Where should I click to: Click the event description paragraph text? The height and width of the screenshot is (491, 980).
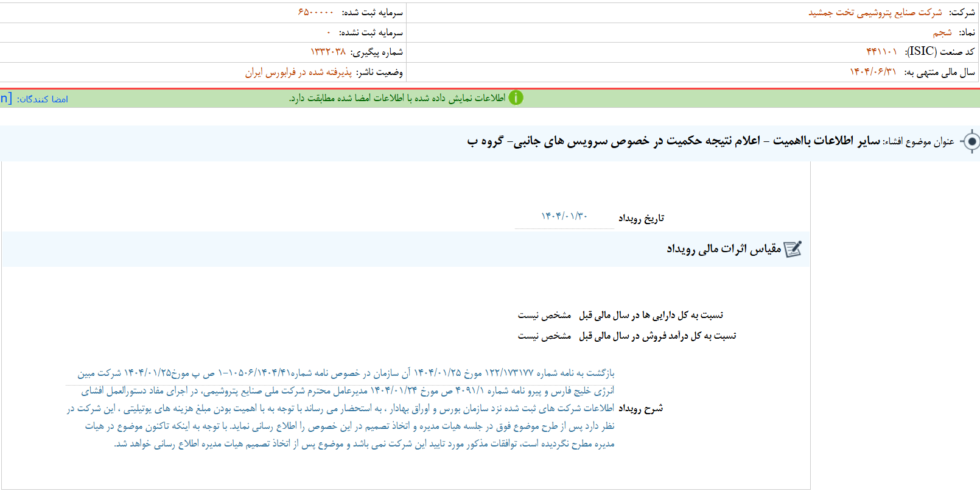pyautogui.click(x=340, y=408)
